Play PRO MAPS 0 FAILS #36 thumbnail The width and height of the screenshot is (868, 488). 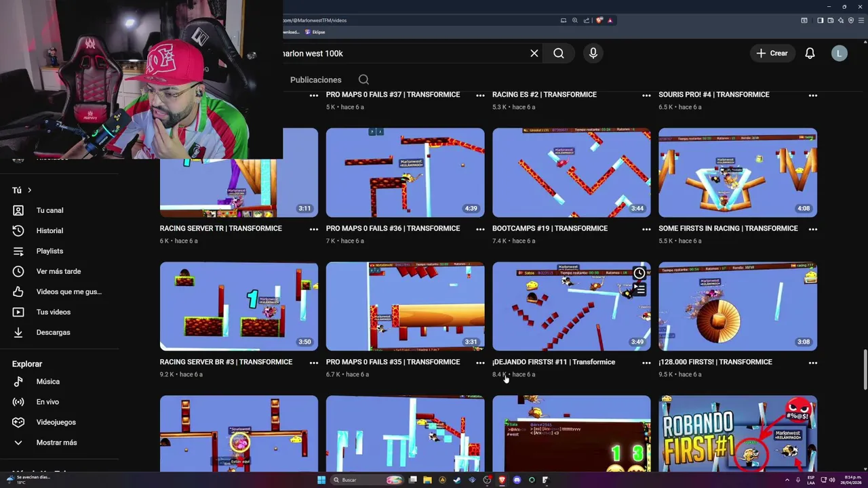[x=405, y=173]
